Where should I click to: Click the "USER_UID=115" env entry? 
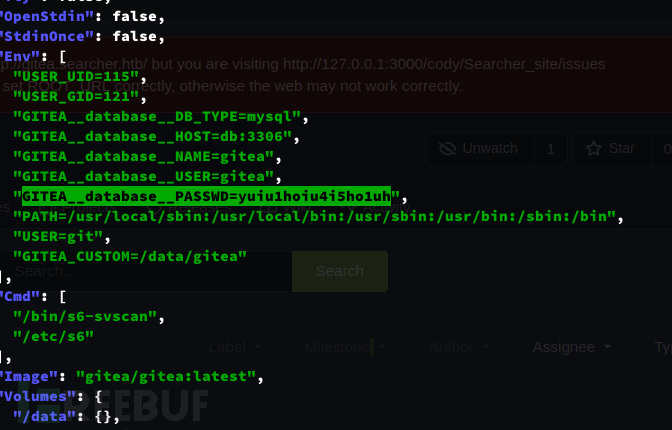[76, 77]
